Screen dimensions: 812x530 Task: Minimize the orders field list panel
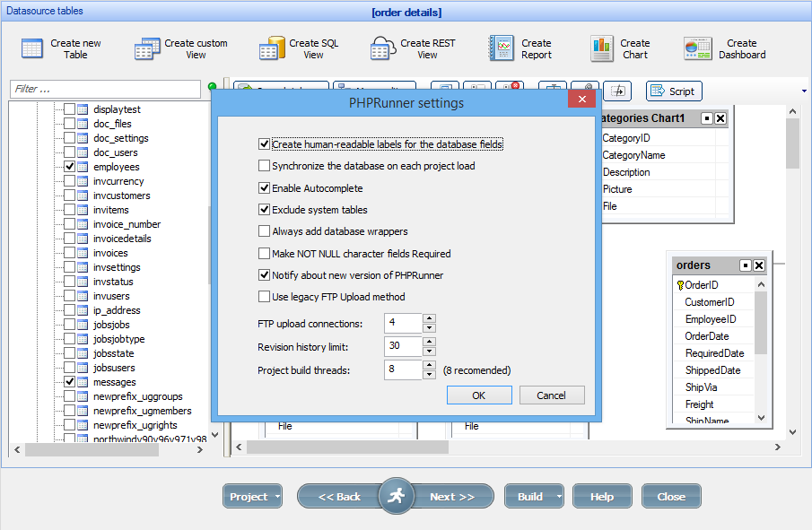point(745,265)
